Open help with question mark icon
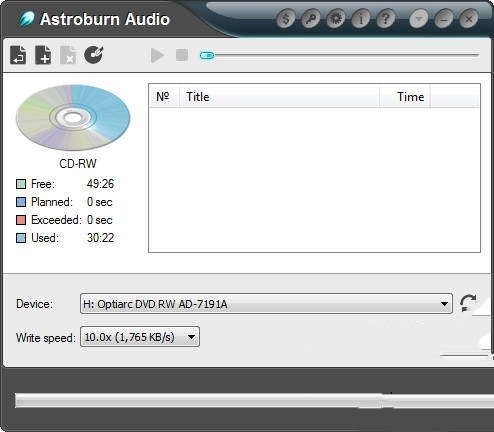 point(385,19)
